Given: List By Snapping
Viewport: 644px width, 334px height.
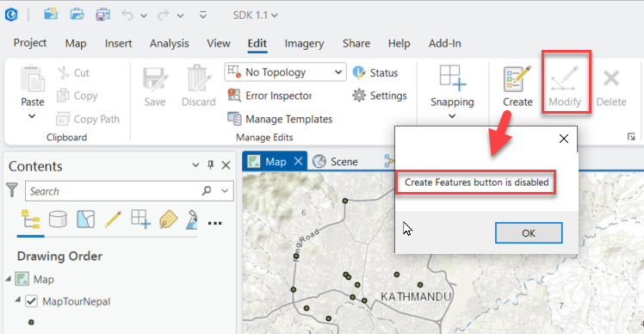Looking at the screenshot, I should [x=141, y=219].
